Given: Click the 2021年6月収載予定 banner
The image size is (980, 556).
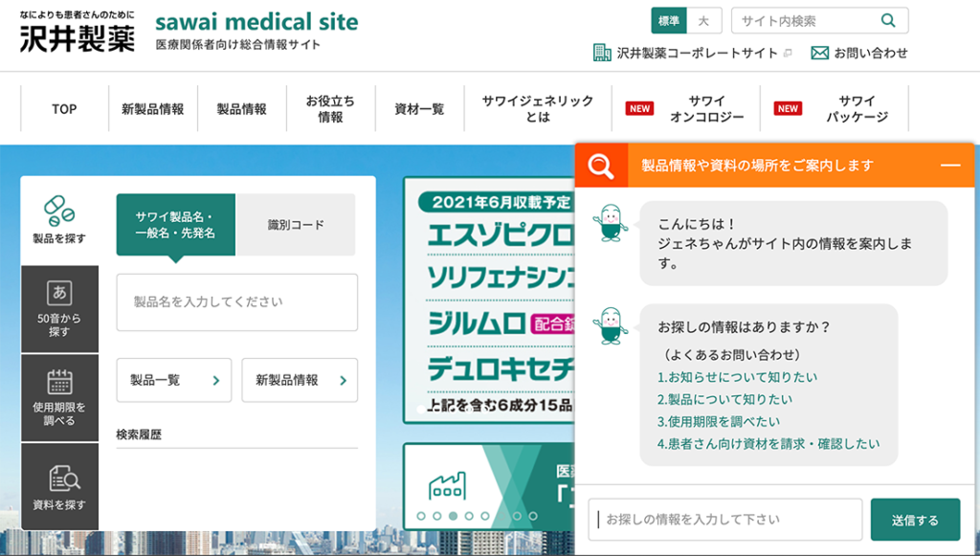Looking at the screenshot, I should [x=489, y=300].
